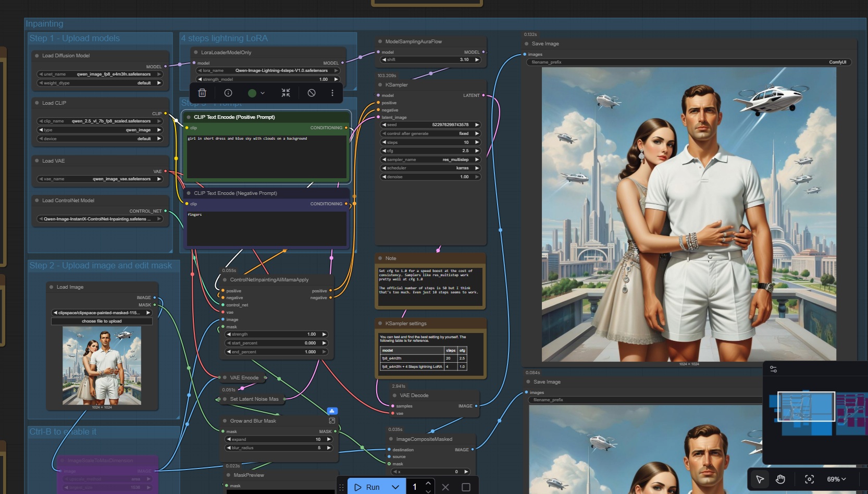Expand the Run button options arrow

coord(395,487)
